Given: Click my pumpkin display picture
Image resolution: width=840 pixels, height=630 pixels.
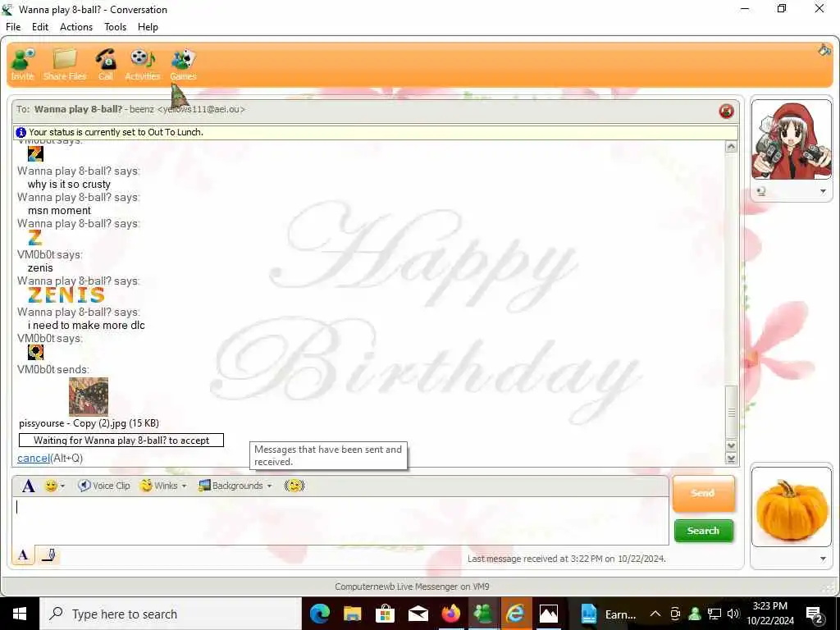Looking at the screenshot, I should pyautogui.click(x=792, y=507).
